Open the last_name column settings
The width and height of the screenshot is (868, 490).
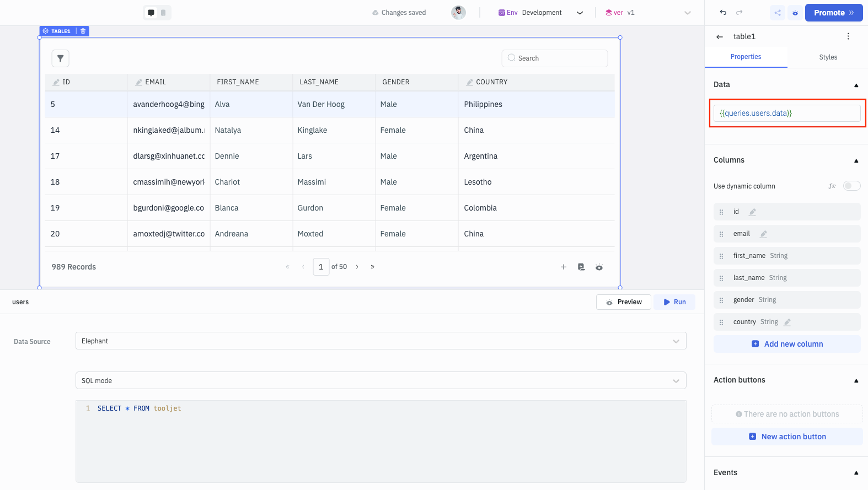[x=787, y=278]
